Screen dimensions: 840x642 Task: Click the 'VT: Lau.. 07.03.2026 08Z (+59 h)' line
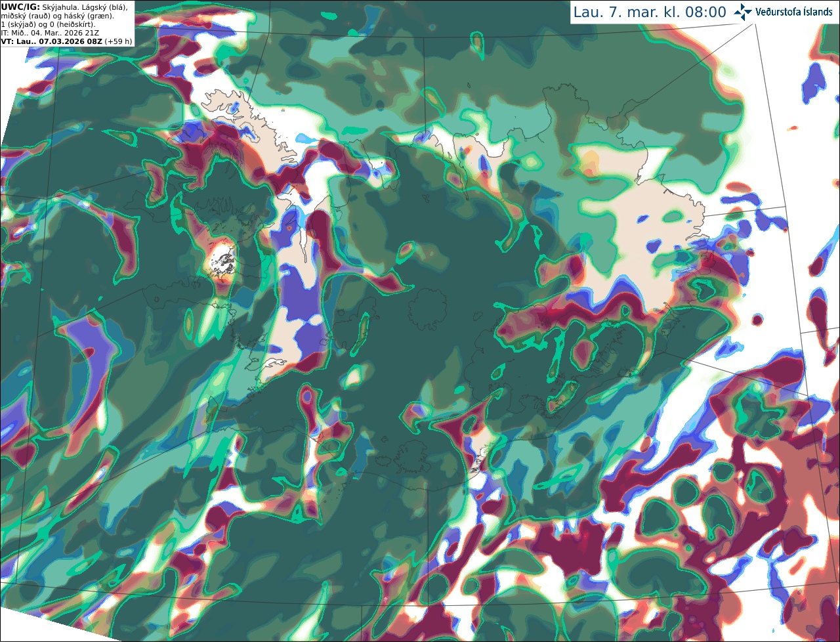click(66, 41)
